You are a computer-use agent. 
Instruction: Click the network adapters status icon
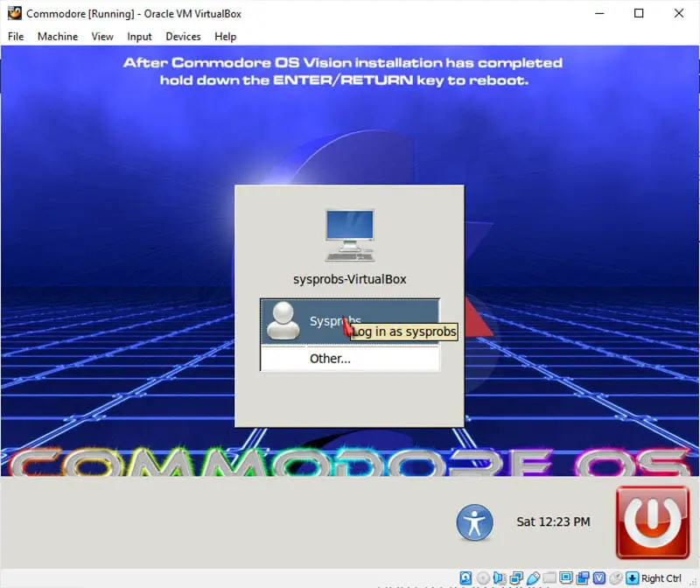[x=516, y=578]
